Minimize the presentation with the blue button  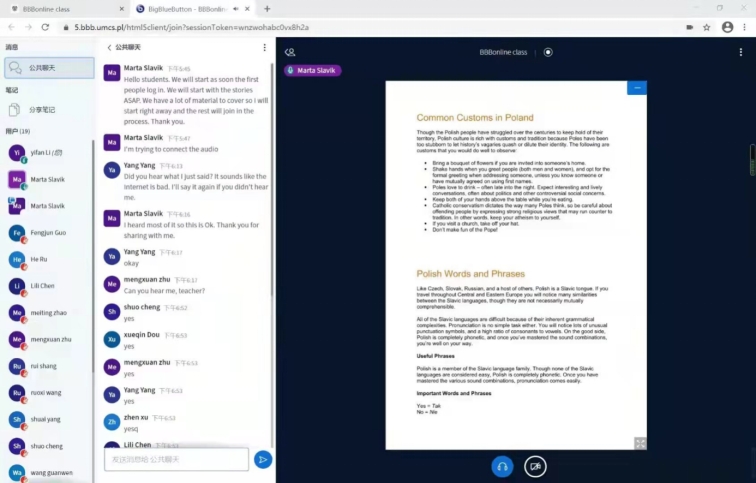pos(636,88)
